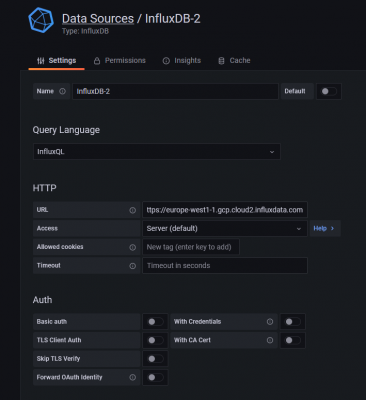Screen dimensions: 366x400
Task: Enable the Basic auth toggle
Action: coord(155,322)
